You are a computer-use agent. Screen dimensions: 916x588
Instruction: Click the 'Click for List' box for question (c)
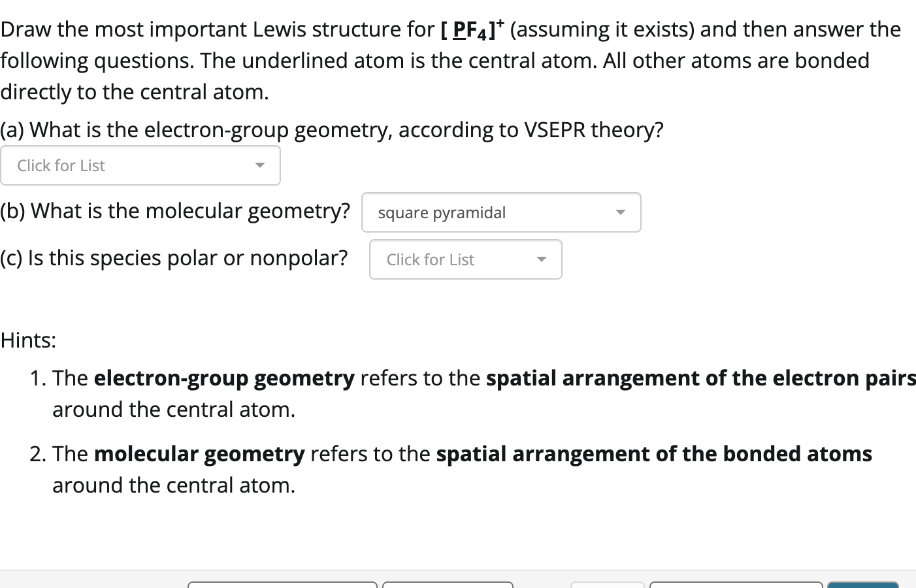pos(465,259)
